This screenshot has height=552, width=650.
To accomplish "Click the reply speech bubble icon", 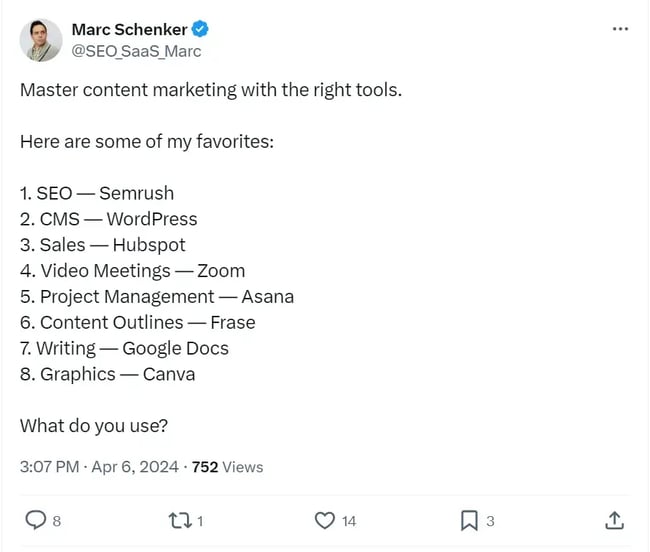I will coord(35,520).
